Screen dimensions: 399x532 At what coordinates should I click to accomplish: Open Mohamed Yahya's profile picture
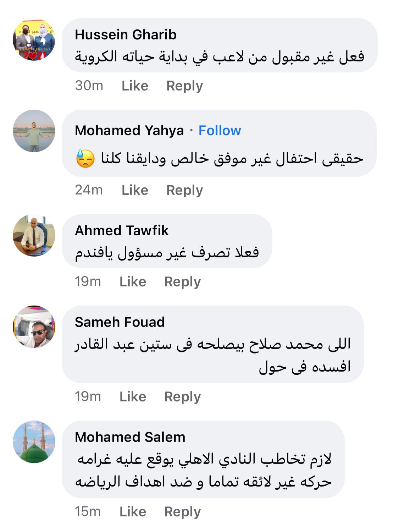(x=34, y=131)
